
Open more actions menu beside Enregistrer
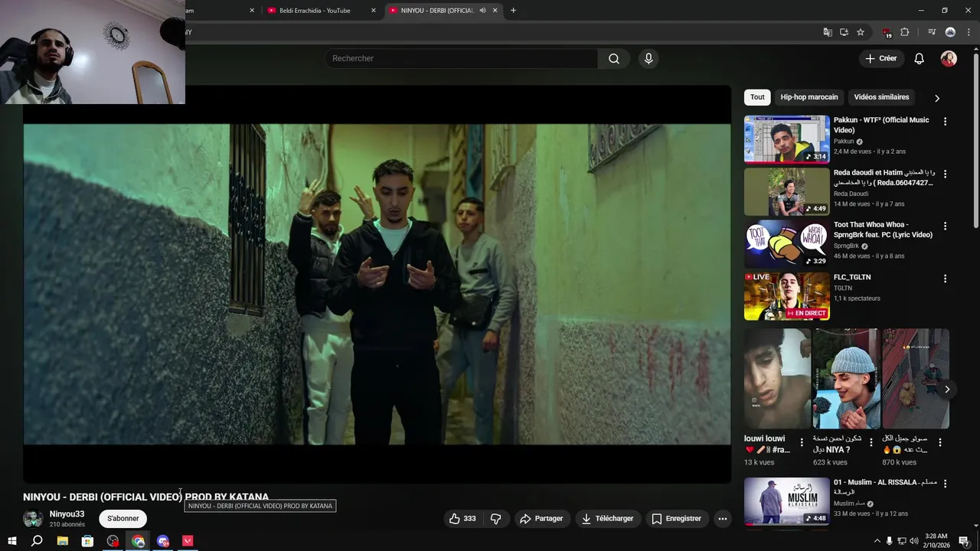coord(722,519)
